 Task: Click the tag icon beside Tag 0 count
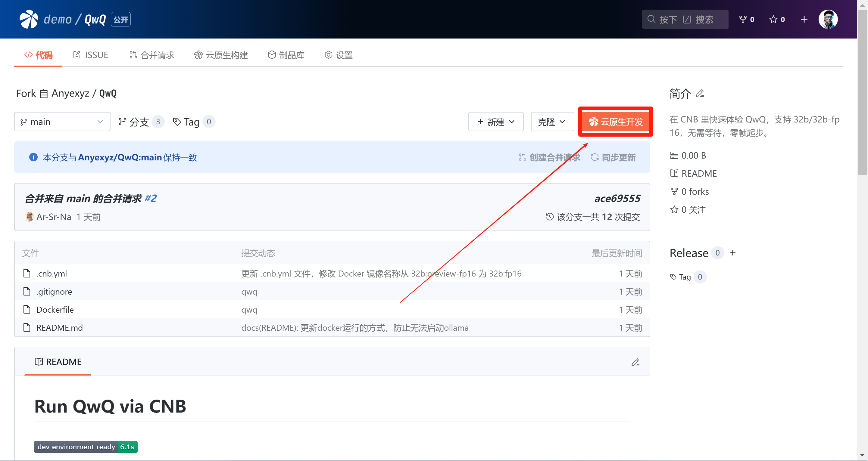click(176, 122)
